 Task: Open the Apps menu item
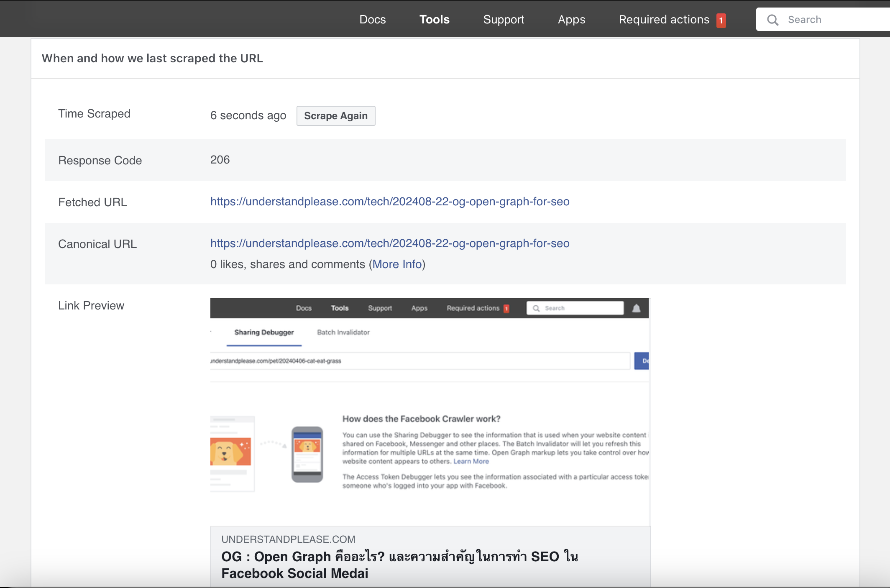(x=571, y=19)
